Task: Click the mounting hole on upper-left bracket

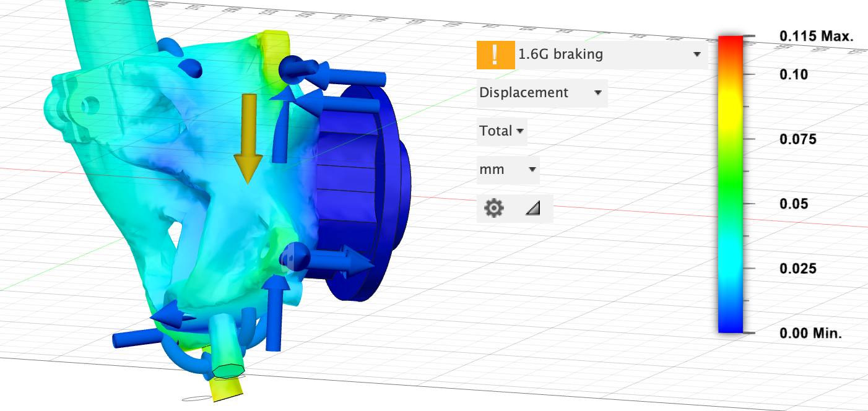Action: [x=90, y=103]
